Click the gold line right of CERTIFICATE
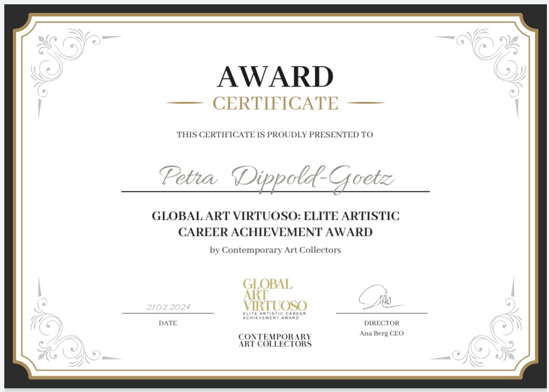 366,102
